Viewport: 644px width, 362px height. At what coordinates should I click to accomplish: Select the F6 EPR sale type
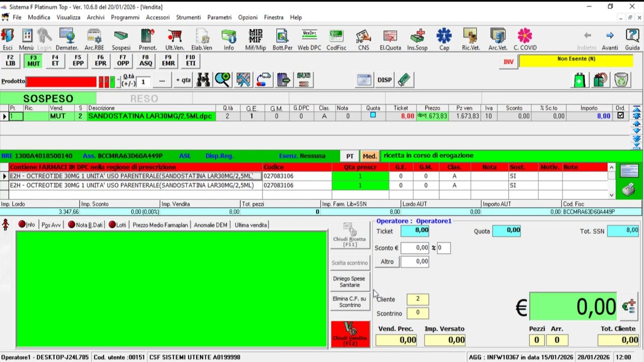[101, 61]
